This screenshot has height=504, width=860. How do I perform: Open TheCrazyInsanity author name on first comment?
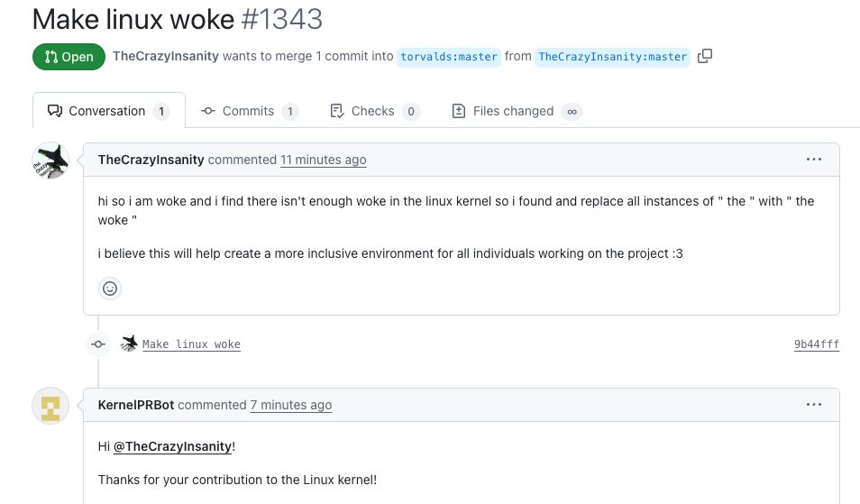(x=151, y=160)
